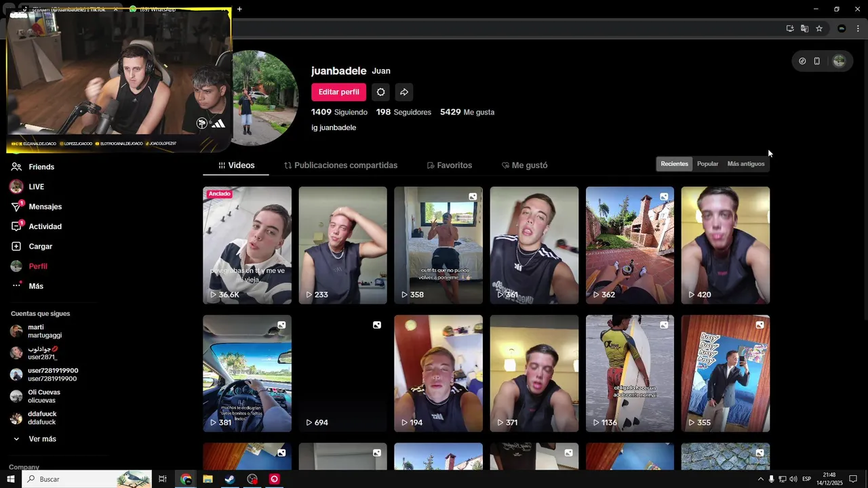Sort videos by Más antiguos

tap(746, 164)
